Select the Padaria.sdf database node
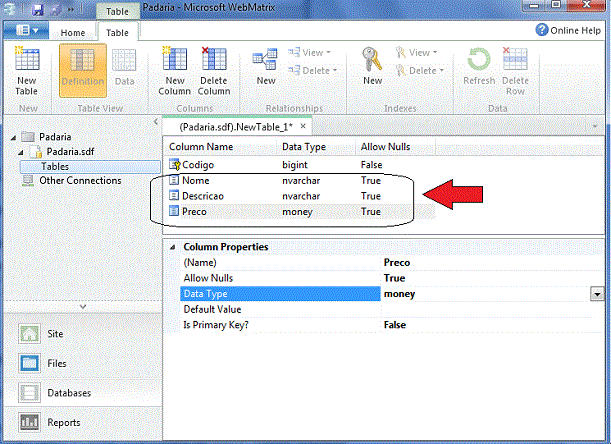This screenshot has height=444, width=611. [70, 152]
